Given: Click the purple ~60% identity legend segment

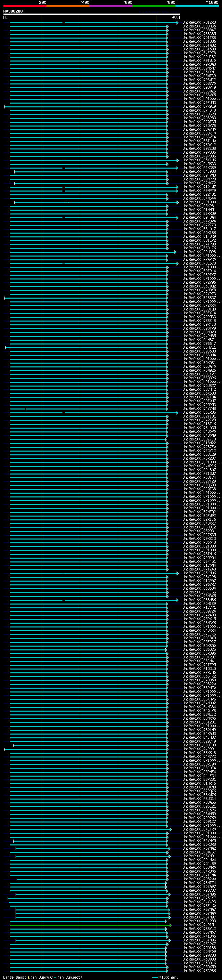Looking at the screenshot, I should coord(111,6).
